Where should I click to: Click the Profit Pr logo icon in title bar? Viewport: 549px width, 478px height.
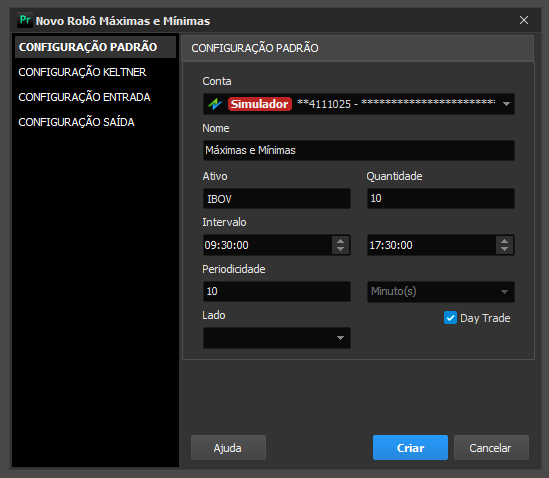[25, 20]
